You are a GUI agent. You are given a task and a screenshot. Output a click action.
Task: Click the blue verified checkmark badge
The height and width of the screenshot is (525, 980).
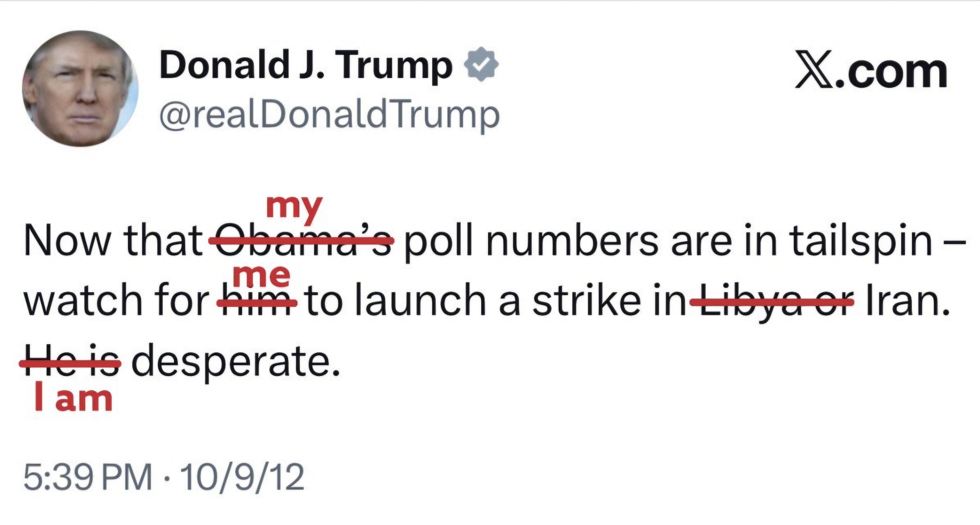[483, 65]
